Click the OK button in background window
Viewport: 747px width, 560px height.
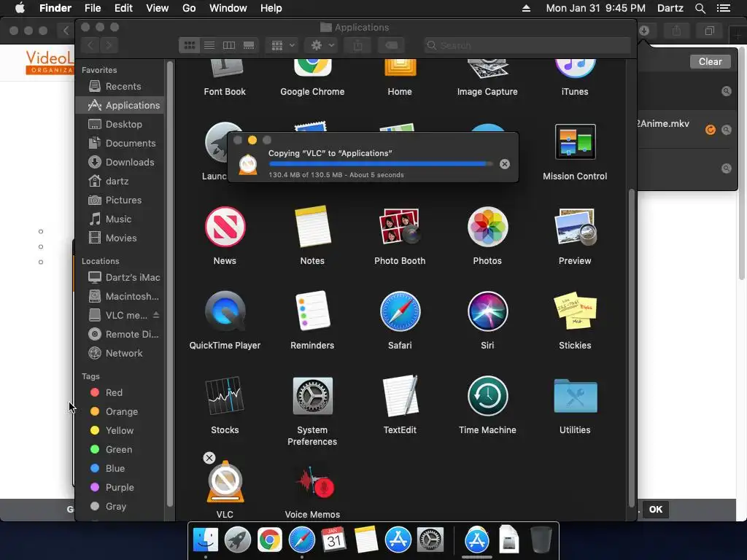[656, 509]
